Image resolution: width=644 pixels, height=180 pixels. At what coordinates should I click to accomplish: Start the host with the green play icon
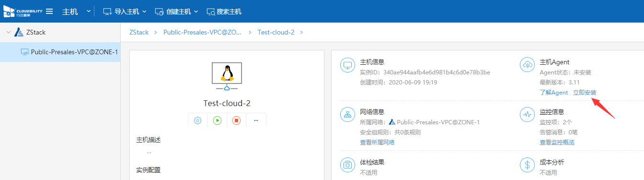click(x=217, y=120)
